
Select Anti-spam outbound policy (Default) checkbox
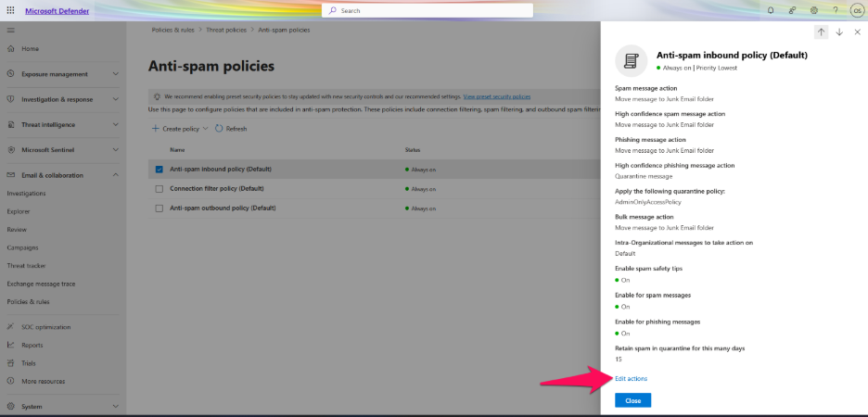click(x=160, y=208)
